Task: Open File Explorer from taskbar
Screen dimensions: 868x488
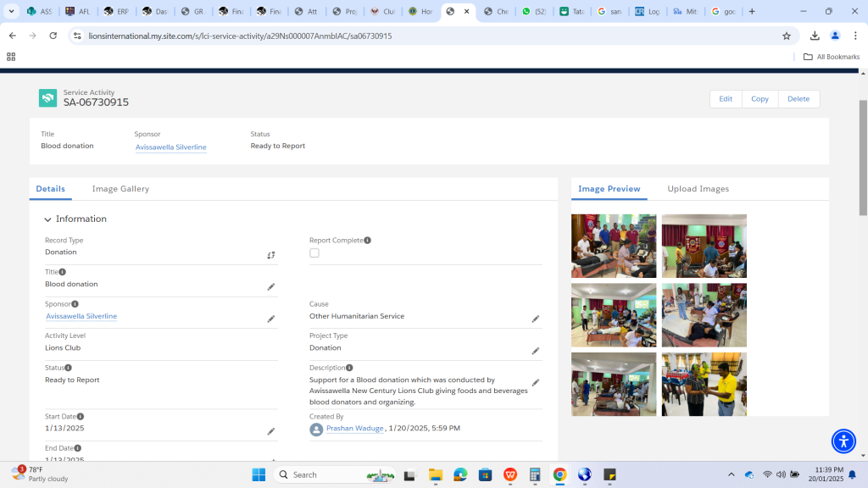Action: [436, 474]
